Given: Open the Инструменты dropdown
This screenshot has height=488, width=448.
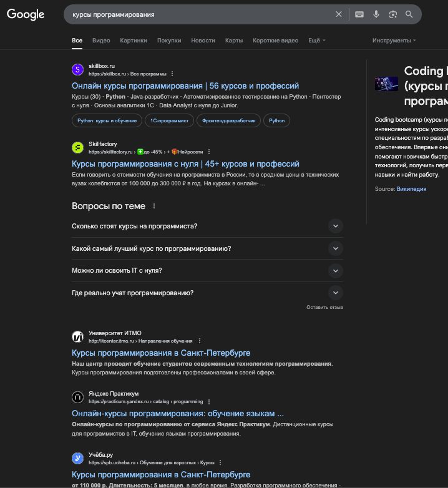Looking at the screenshot, I should (394, 41).
